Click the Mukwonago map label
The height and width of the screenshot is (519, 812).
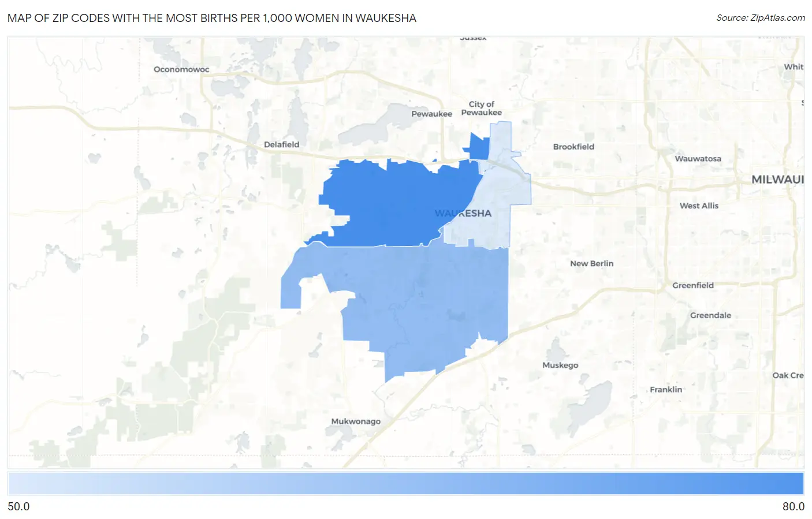[356, 421]
